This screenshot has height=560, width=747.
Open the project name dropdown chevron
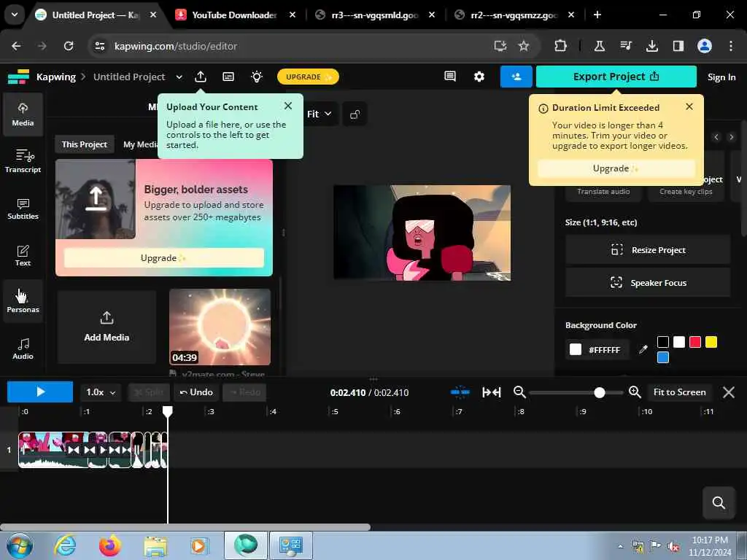pyautogui.click(x=179, y=77)
